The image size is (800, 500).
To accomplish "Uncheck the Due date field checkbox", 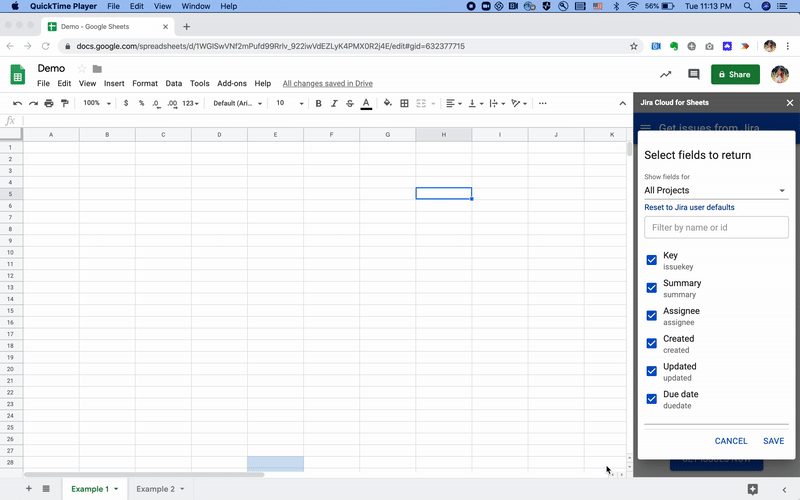I will tap(652, 399).
